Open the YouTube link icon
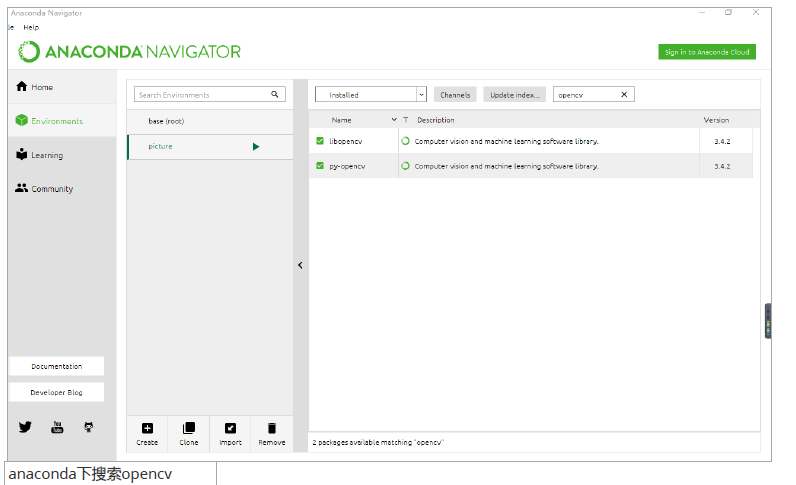Screen dimensions: 796x485 57,427
